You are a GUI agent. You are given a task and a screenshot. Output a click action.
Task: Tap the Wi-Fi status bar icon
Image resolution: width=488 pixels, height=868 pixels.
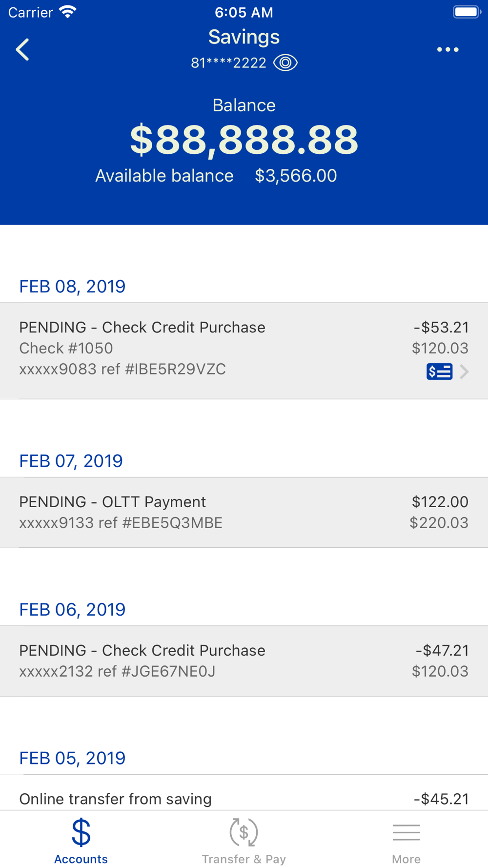(x=68, y=12)
